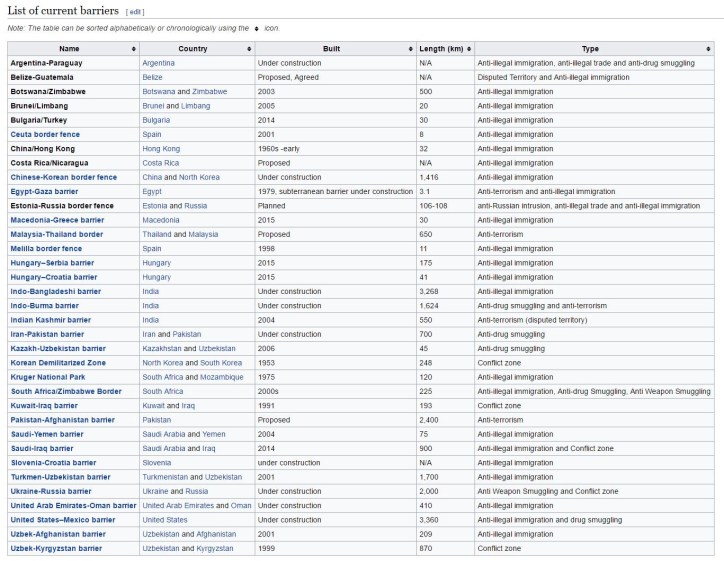The height and width of the screenshot is (561, 724).
Task: Open the Mozambique country link
Action: coord(222,377)
